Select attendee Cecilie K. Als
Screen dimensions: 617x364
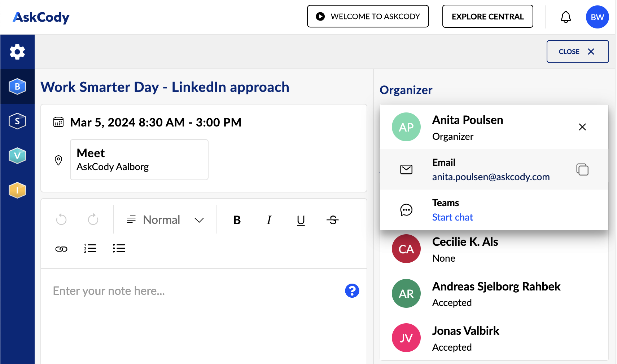click(494, 249)
